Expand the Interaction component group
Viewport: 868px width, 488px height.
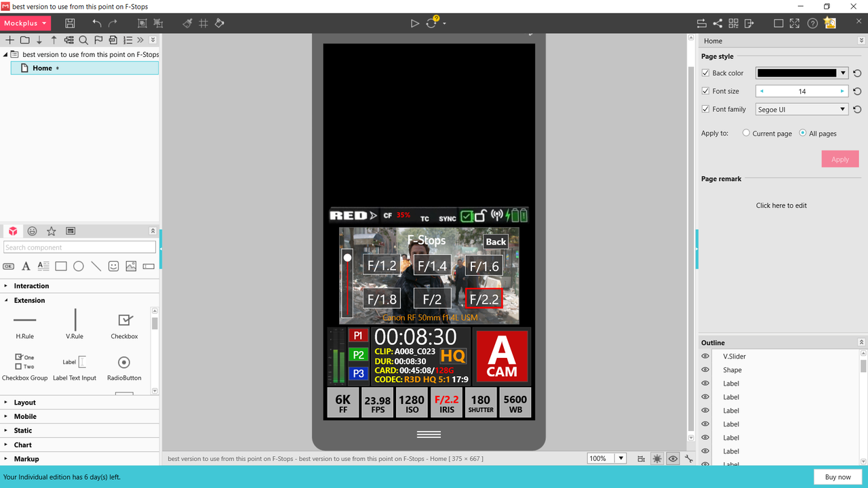[79, 286]
